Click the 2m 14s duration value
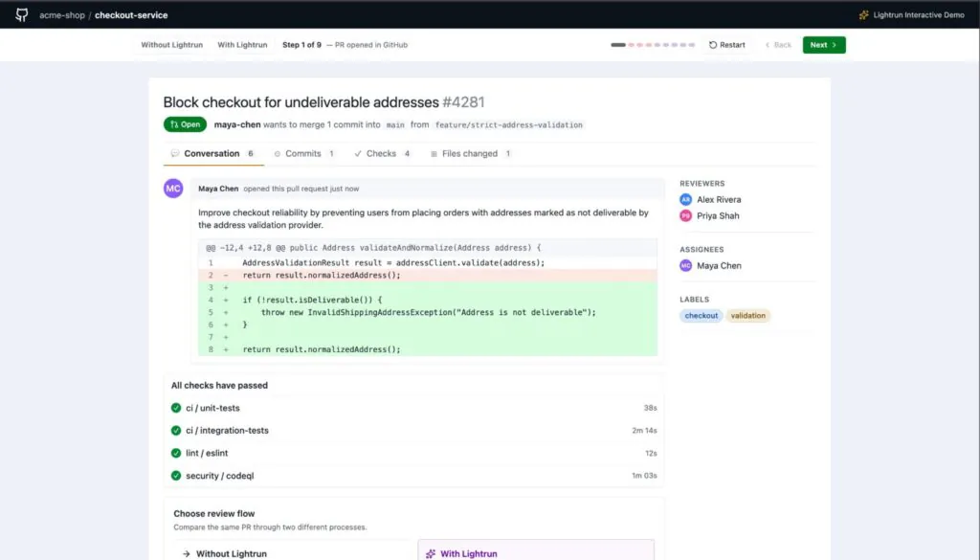 (644, 431)
